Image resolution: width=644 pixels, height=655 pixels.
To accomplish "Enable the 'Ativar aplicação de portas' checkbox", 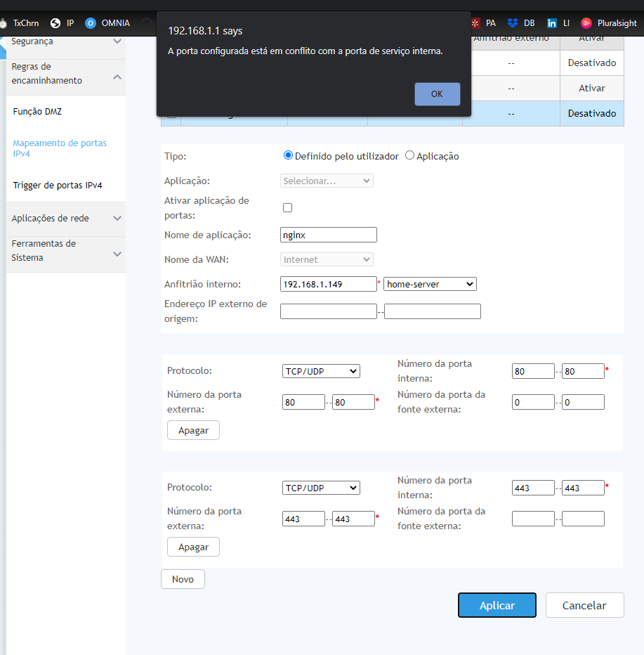I will (x=287, y=207).
